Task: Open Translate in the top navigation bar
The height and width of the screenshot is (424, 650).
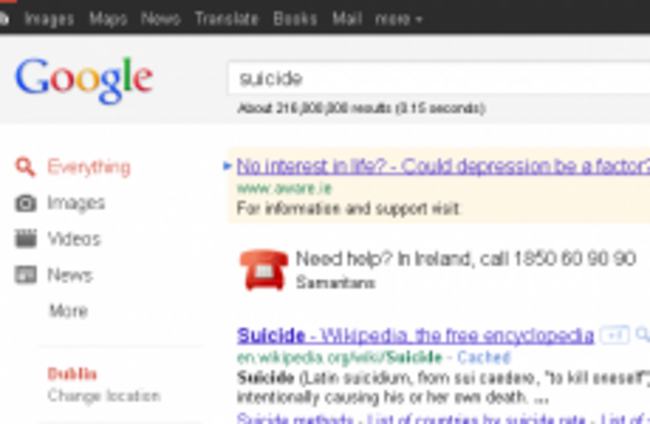Action: [x=227, y=19]
